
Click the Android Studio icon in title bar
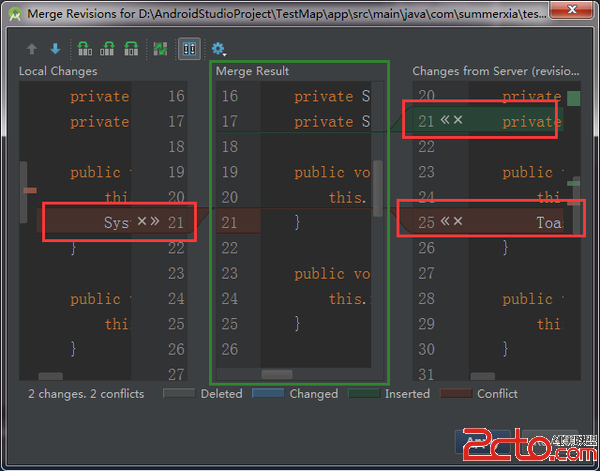tap(15, 14)
